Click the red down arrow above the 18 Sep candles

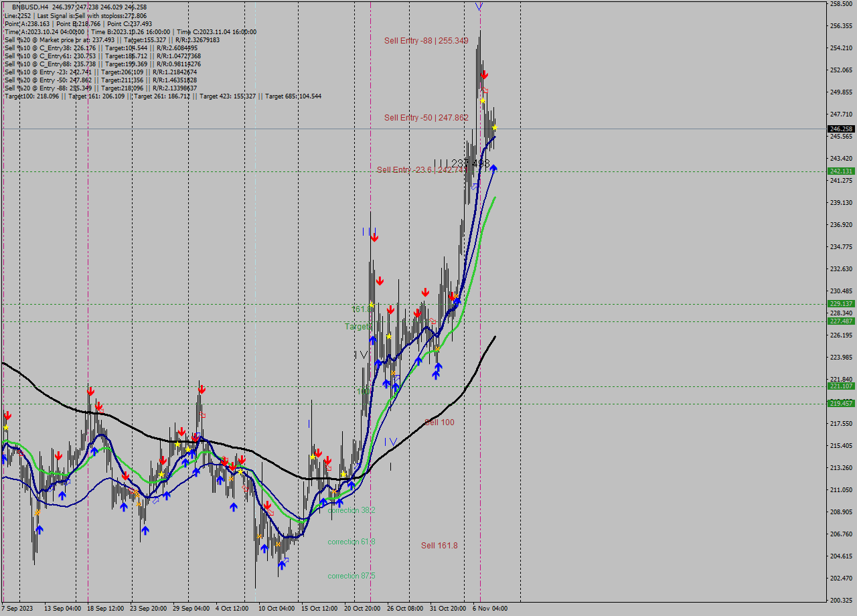pyautogui.click(x=90, y=390)
